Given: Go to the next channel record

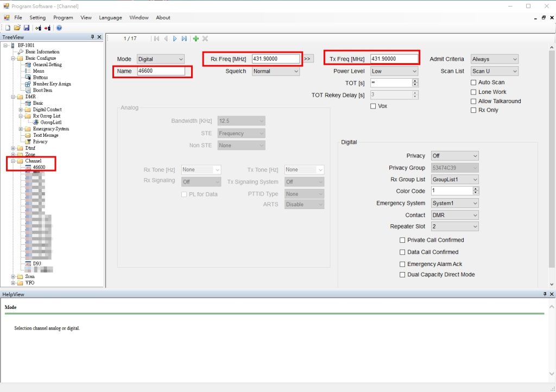Looking at the screenshot, I should pos(175,39).
